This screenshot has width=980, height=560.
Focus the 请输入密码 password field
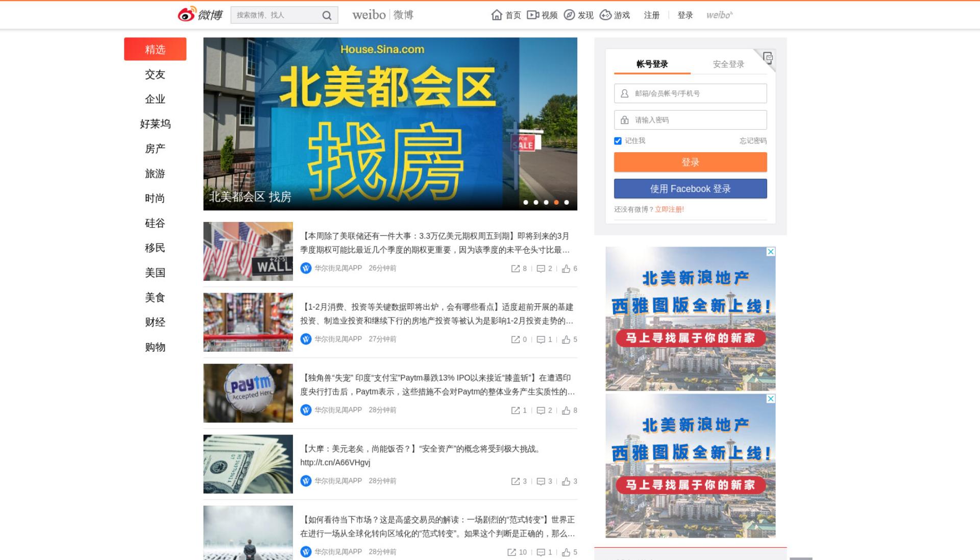click(690, 120)
